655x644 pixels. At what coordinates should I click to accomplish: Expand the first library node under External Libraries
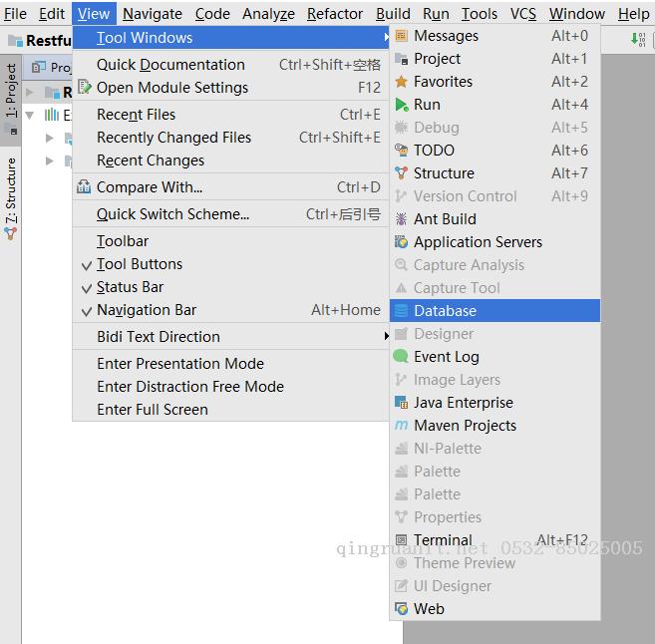(49, 138)
